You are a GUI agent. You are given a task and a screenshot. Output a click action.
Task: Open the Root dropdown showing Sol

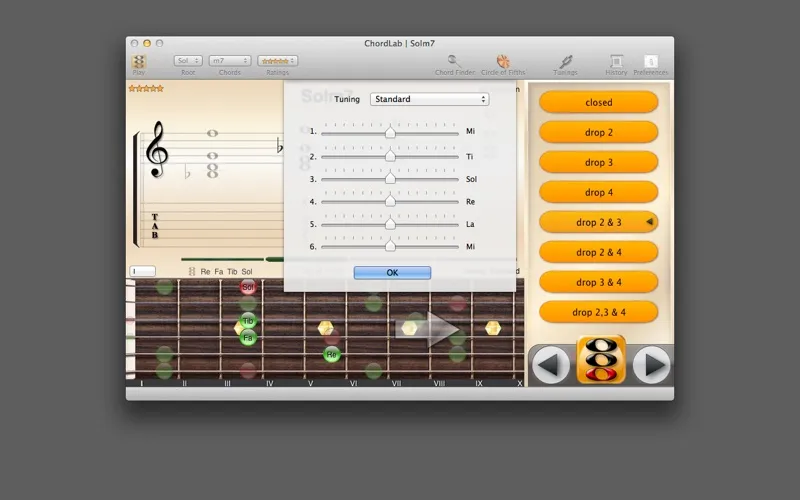(x=188, y=61)
